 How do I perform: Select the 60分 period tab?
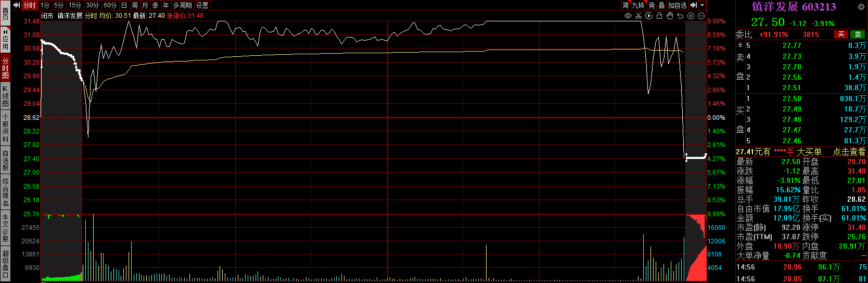coord(110,5)
